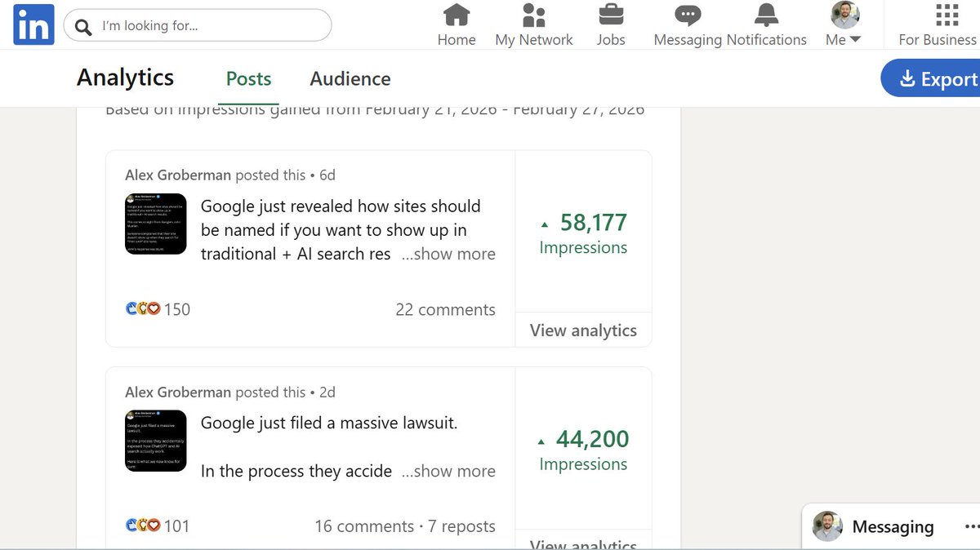Open post text 'Google just revealed how sites should'
Image resolution: width=980 pixels, height=550 pixels.
(x=341, y=206)
